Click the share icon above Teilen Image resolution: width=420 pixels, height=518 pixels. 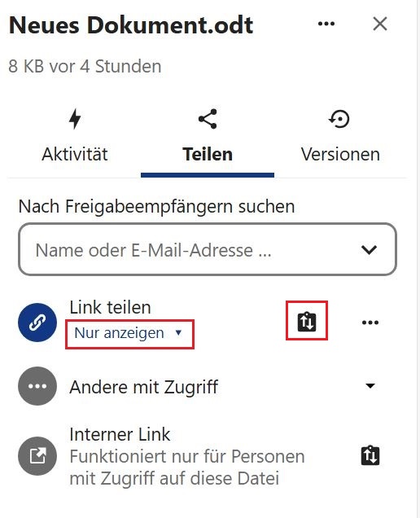(x=208, y=119)
